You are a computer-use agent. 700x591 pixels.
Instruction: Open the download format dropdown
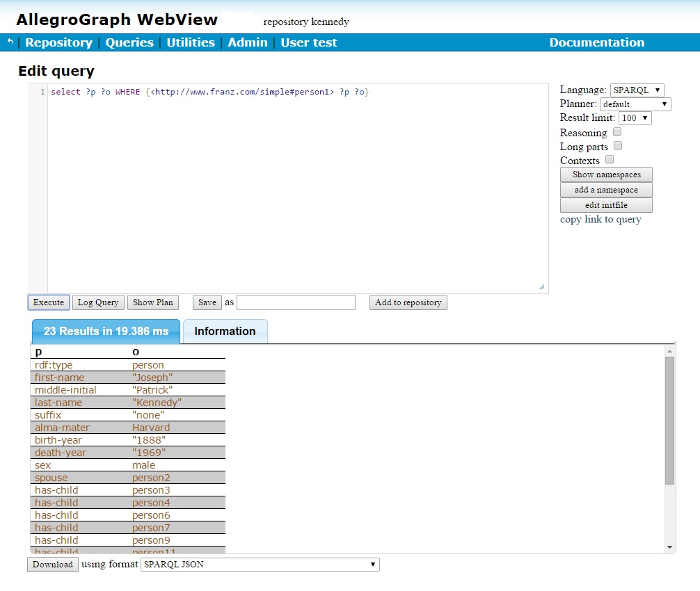(259, 564)
